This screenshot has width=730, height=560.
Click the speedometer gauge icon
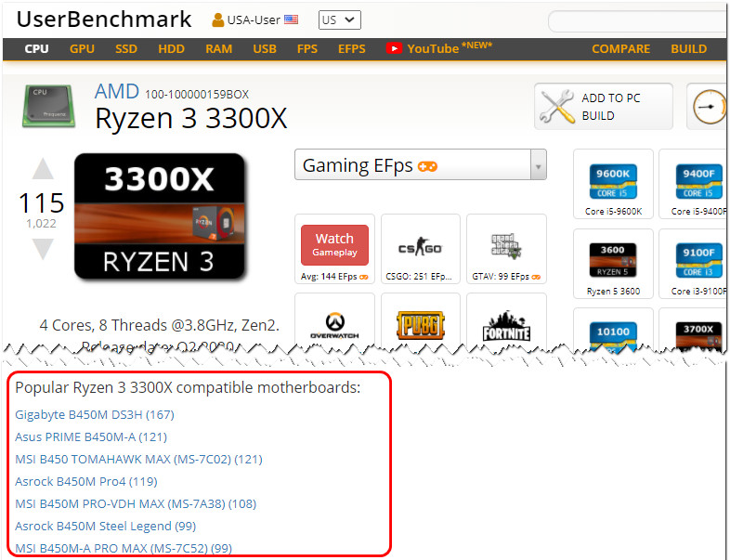pos(709,107)
